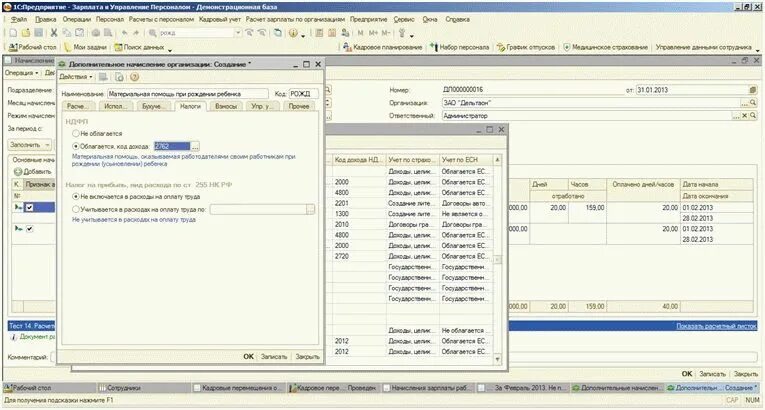Viewport: 765px width, 410px height.
Task: Switch to the Взносы tab
Action: (226, 106)
